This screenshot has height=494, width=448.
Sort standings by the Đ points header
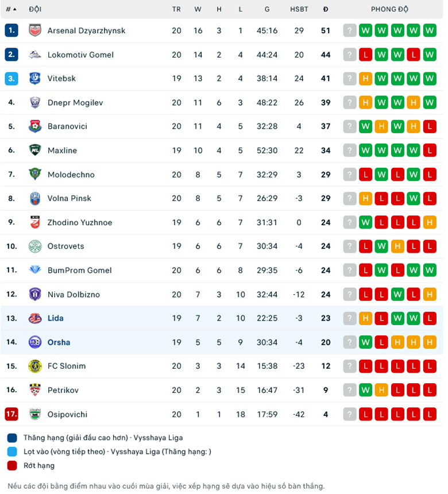326,9
